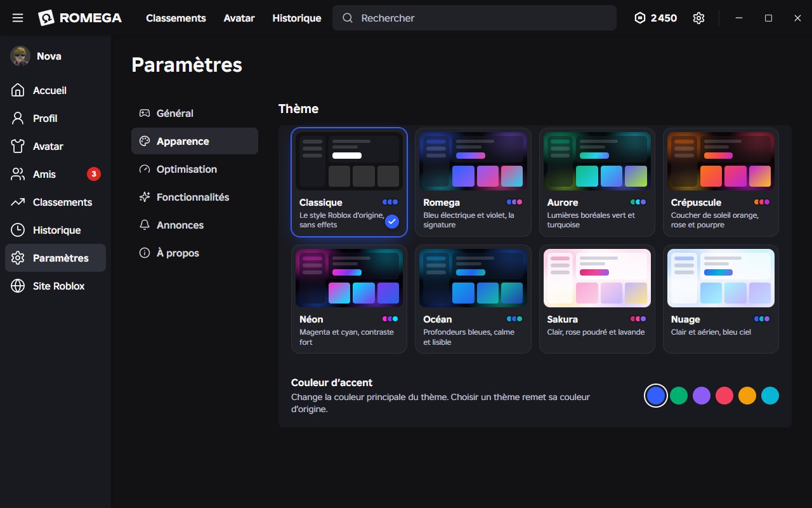The width and height of the screenshot is (812, 508).
Task: Click the Optimisation gauge icon
Action: tap(145, 169)
